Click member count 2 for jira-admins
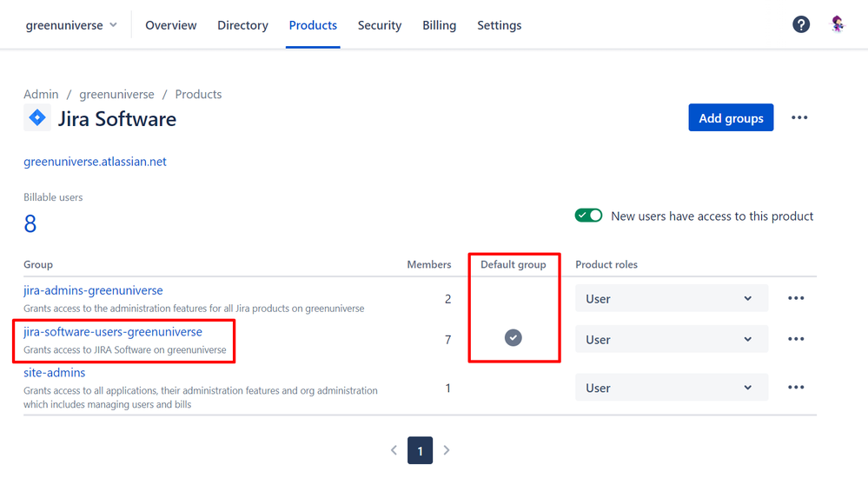Image resolution: width=868 pixels, height=485 pixels. pyautogui.click(x=447, y=299)
